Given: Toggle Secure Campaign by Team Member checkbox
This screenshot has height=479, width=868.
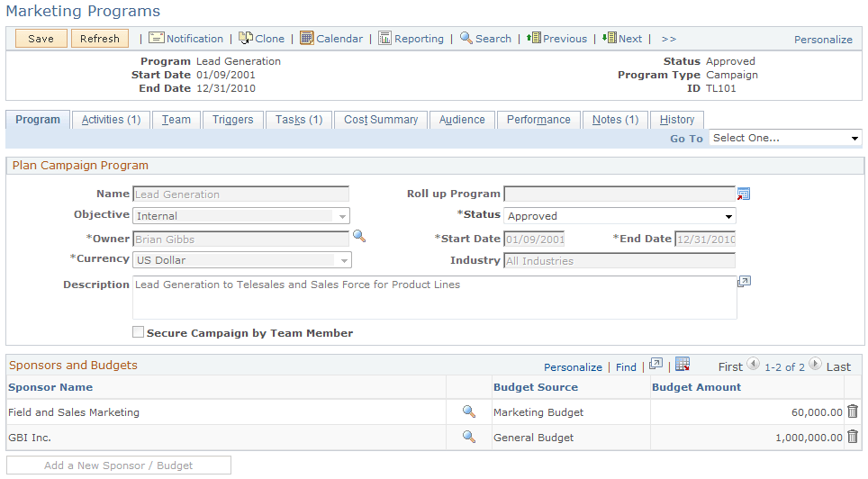Looking at the screenshot, I should pyautogui.click(x=138, y=331).
